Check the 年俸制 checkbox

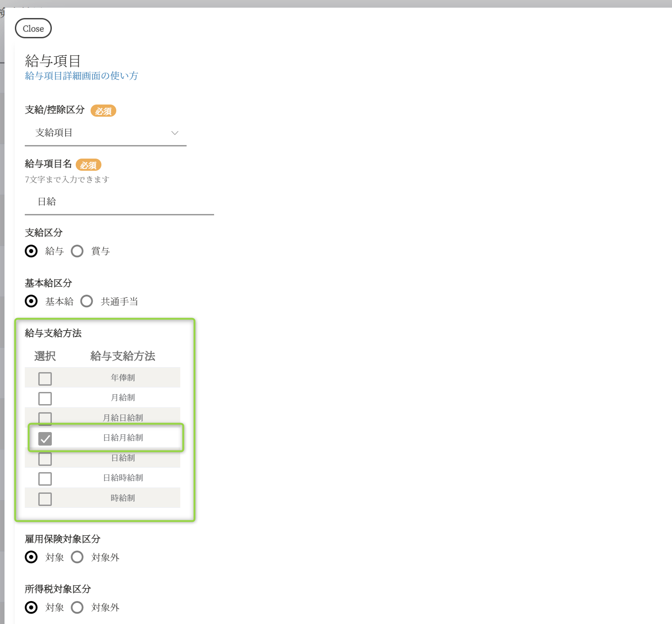pos(45,378)
